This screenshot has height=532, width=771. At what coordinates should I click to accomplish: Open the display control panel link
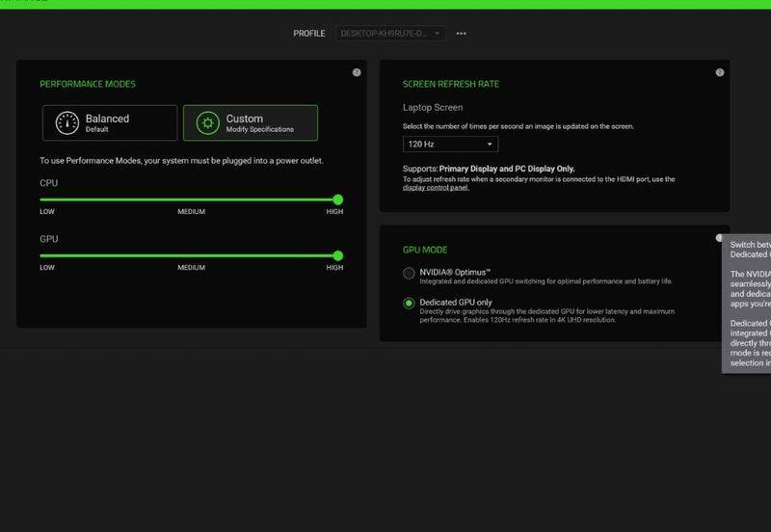point(436,187)
